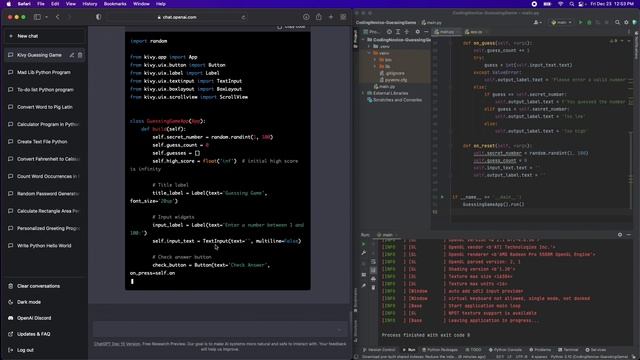Image resolution: width=640 pixels, height=360 pixels.
Task: Open the Count Word Occurrences chat
Action: pyautogui.click(x=45, y=176)
